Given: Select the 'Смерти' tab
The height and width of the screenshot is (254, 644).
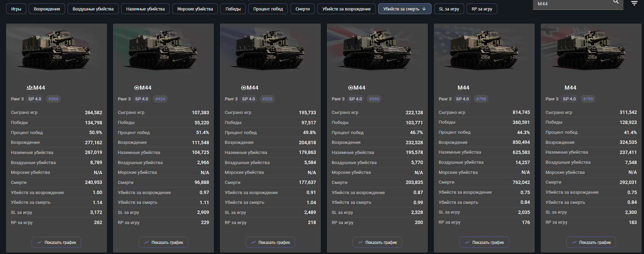Looking at the screenshot, I should (302, 9).
